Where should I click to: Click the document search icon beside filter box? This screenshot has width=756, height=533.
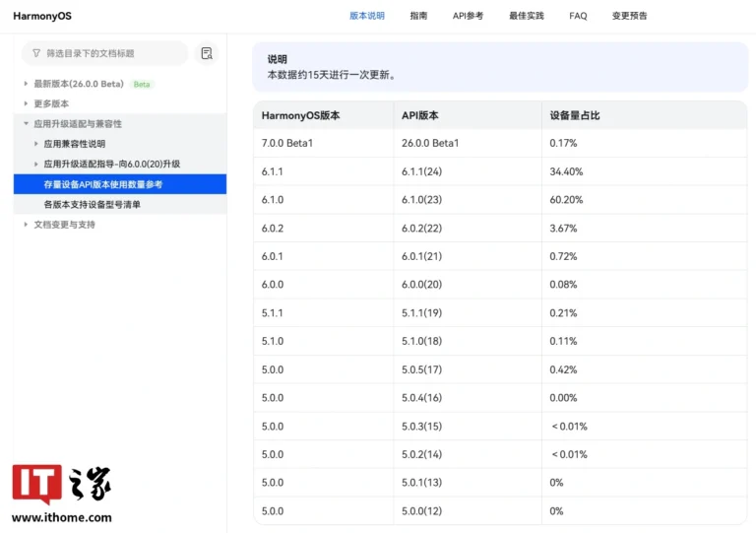pyautogui.click(x=207, y=53)
